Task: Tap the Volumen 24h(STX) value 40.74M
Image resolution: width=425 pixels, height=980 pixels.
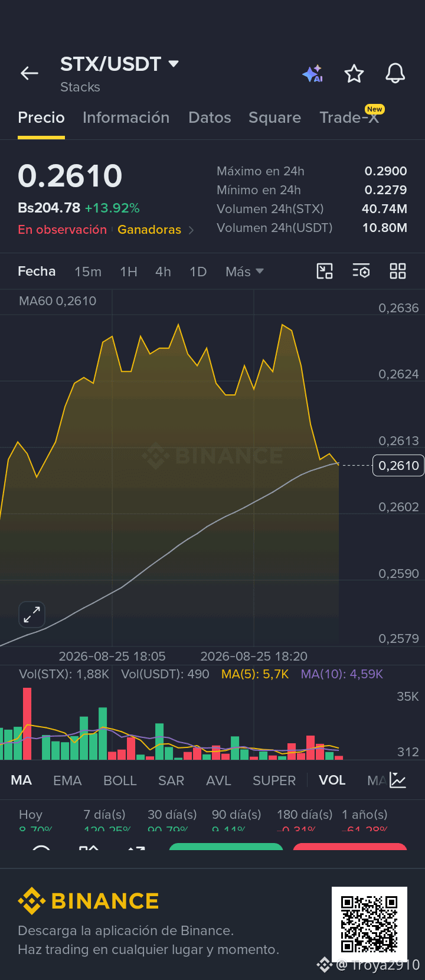Action: pos(384,209)
